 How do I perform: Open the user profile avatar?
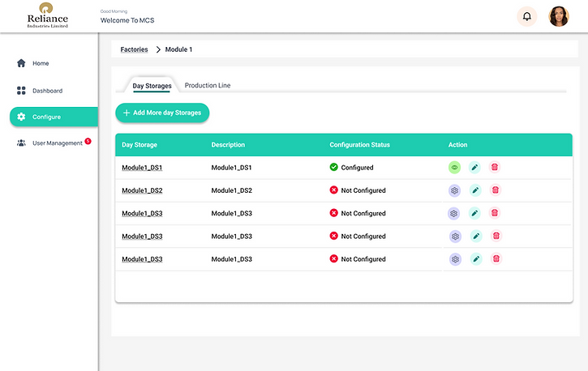[x=559, y=16]
